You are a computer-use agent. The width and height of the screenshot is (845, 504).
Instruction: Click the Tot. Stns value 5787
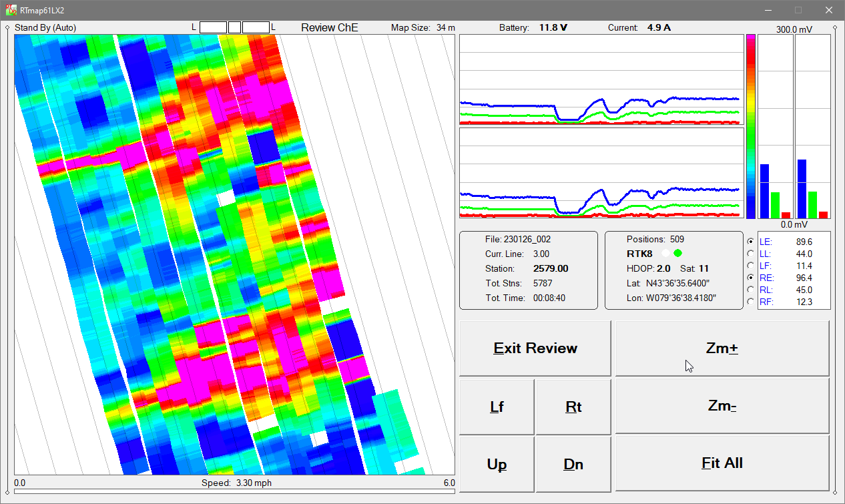point(543,283)
